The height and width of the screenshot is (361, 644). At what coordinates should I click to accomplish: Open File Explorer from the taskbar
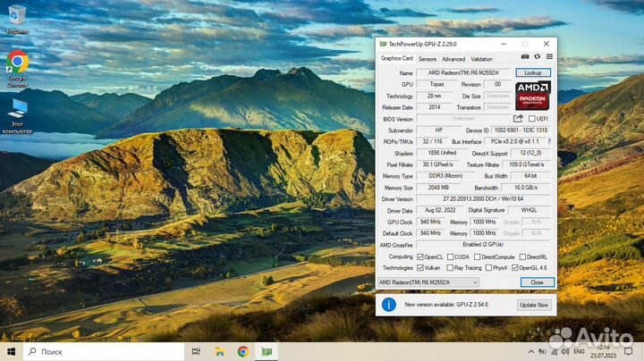(x=220, y=351)
